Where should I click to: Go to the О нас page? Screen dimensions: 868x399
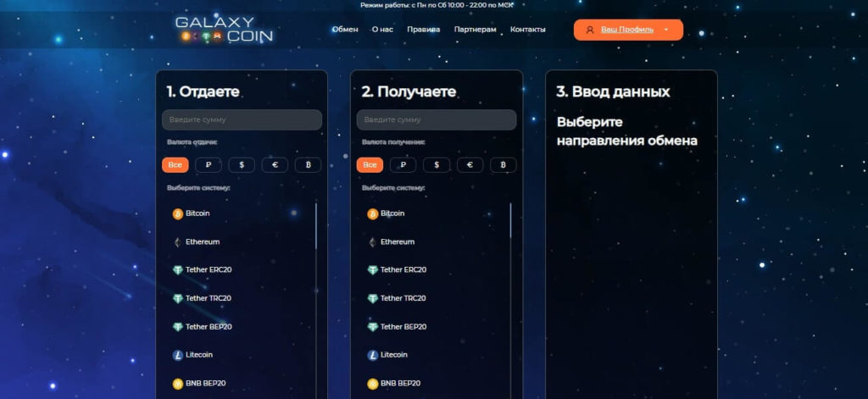click(382, 30)
